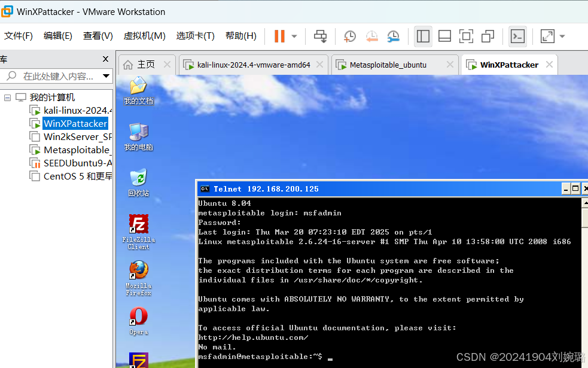
Task: Click the Telnet window system menu icon
Action: pos(205,188)
